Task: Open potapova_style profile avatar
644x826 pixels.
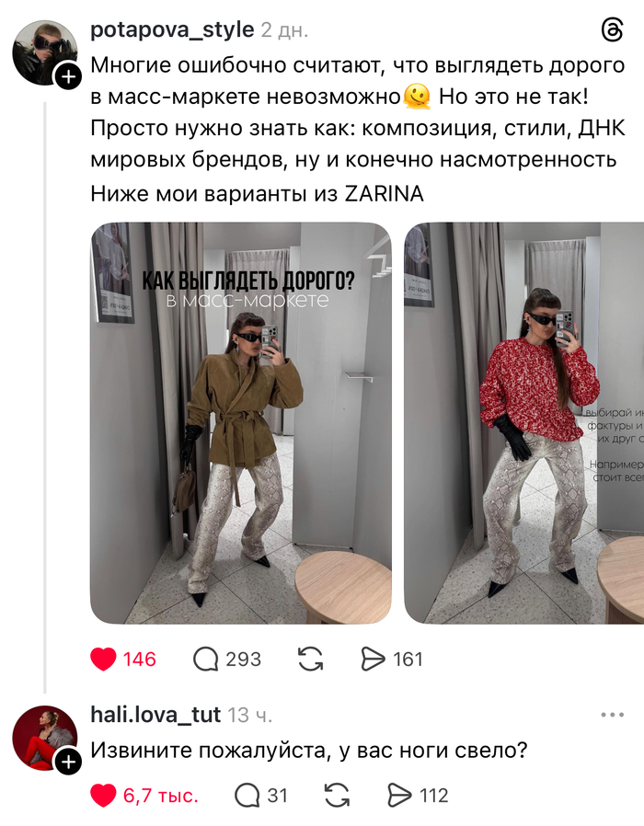Action: click(x=45, y=52)
